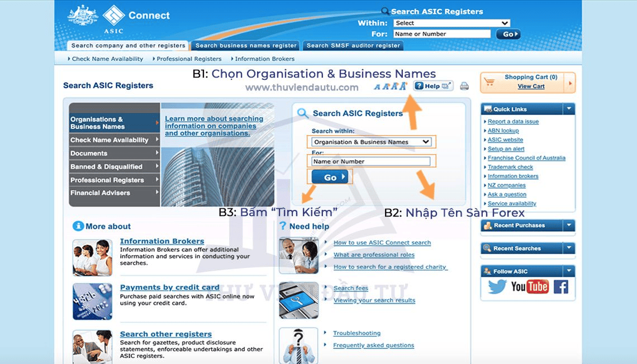Open the Trademark check link
This screenshot has width=637, height=364.
[x=510, y=167]
